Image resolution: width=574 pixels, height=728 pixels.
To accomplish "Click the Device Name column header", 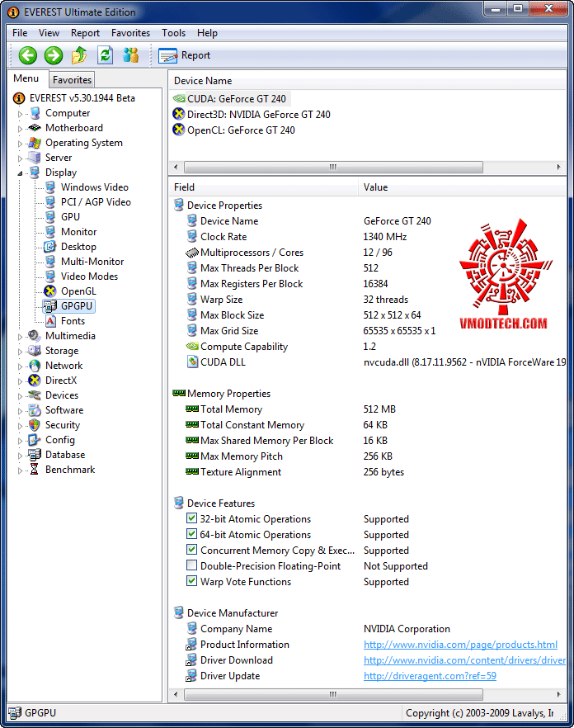I will click(368, 81).
